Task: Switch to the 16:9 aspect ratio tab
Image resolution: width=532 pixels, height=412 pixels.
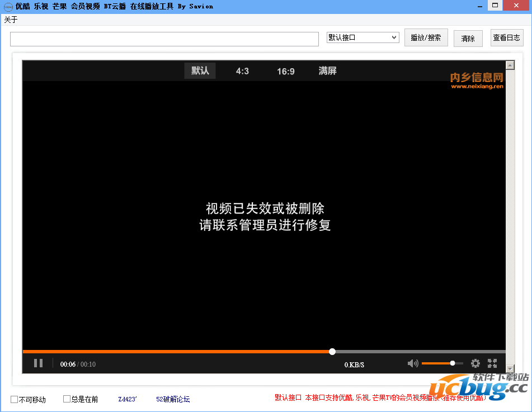Action: point(285,71)
